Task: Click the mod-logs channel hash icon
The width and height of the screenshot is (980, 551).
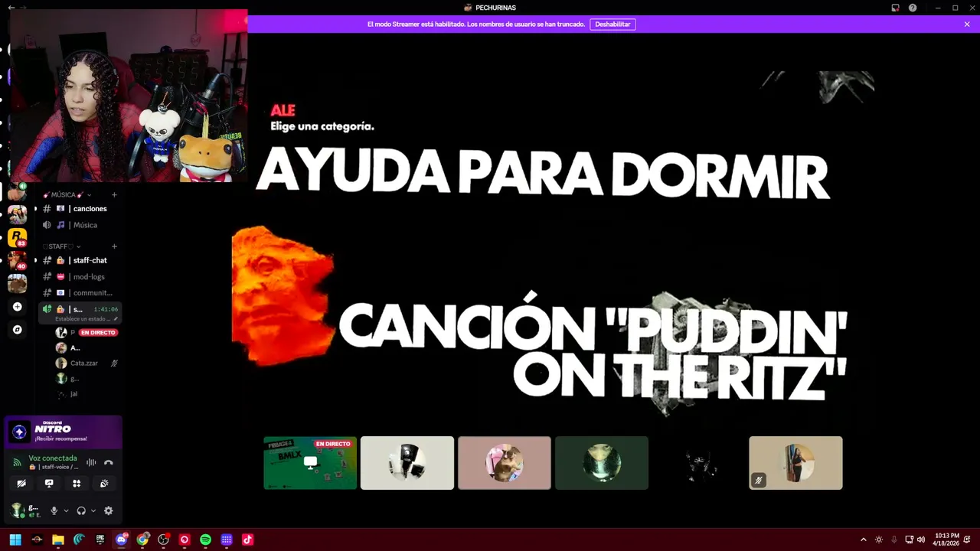Action: [x=47, y=276]
